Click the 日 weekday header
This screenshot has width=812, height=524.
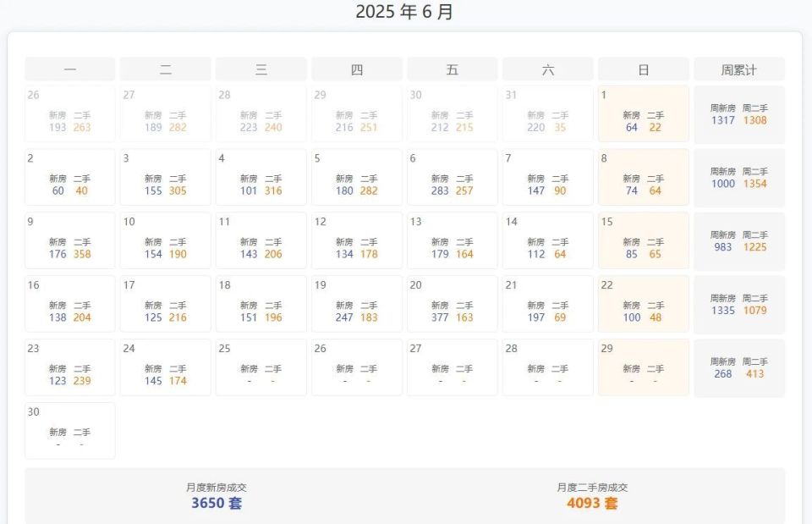643,69
